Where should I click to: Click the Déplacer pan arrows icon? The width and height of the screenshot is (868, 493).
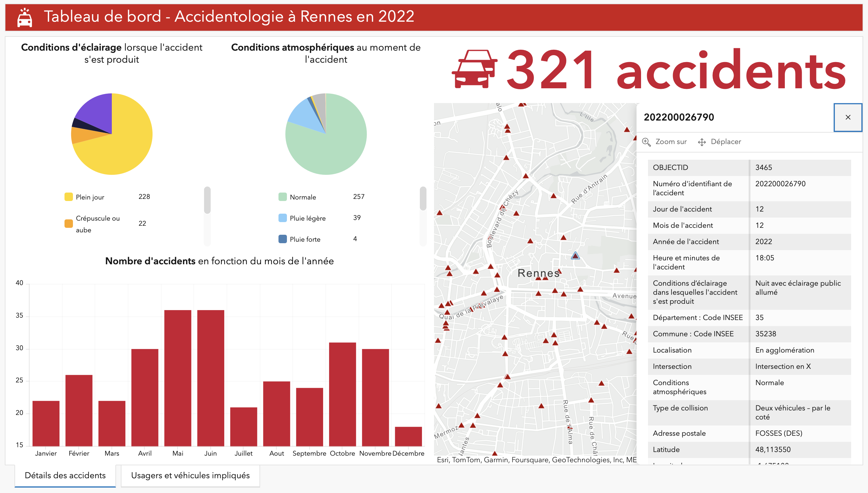[702, 142]
